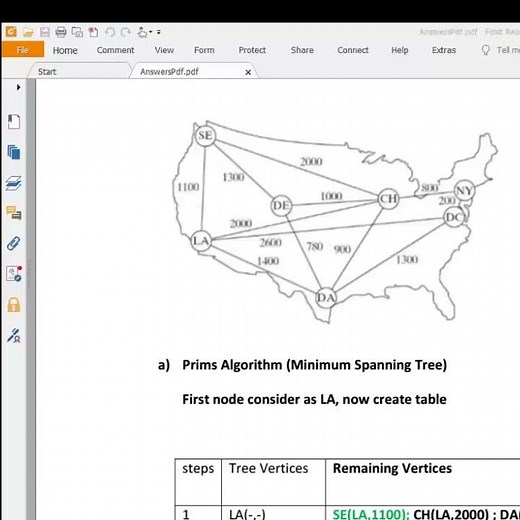The image size is (520, 520).
Task: Click the AnswersPdf.pdf title bar text
Action: pos(448,32)
